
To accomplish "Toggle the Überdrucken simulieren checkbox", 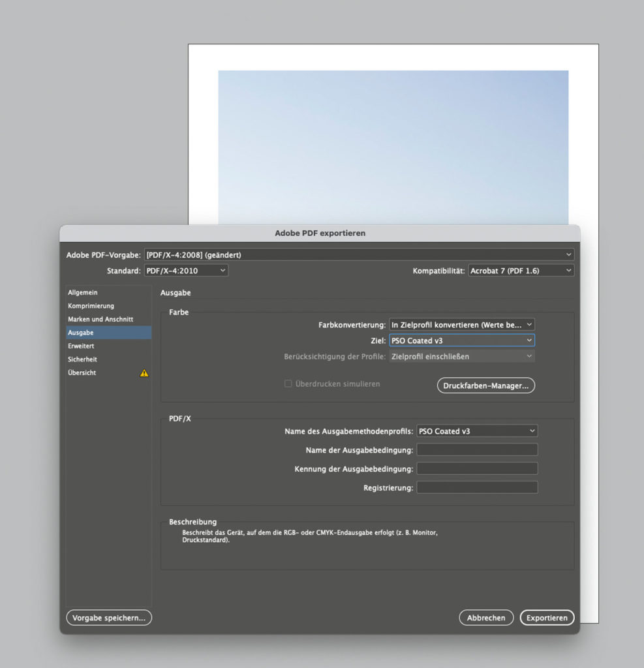I will [x=288, y=384].
